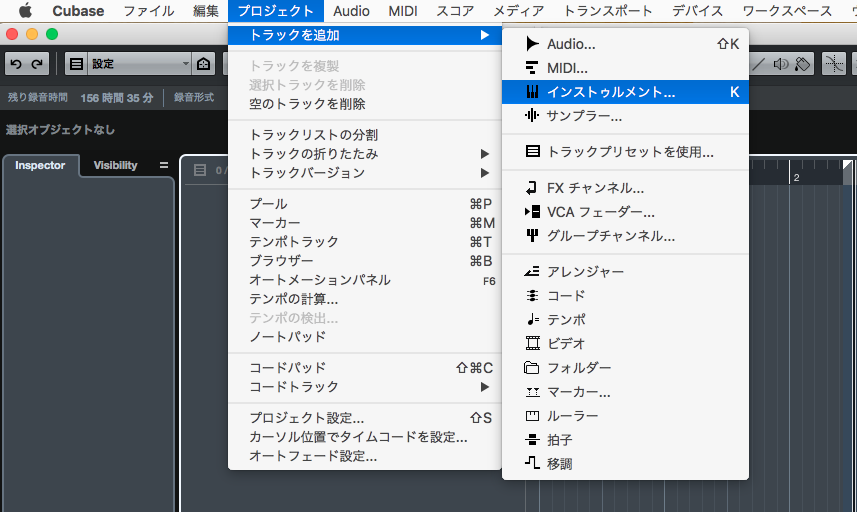Expand トラックの折りたたみ submenu
The image size is (857, 512).
coord(365,154)
